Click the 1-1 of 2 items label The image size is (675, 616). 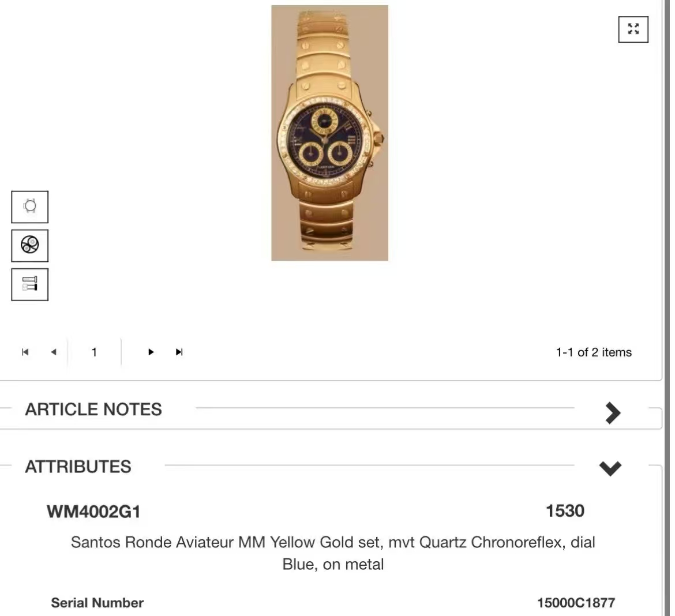click(594, 352)
